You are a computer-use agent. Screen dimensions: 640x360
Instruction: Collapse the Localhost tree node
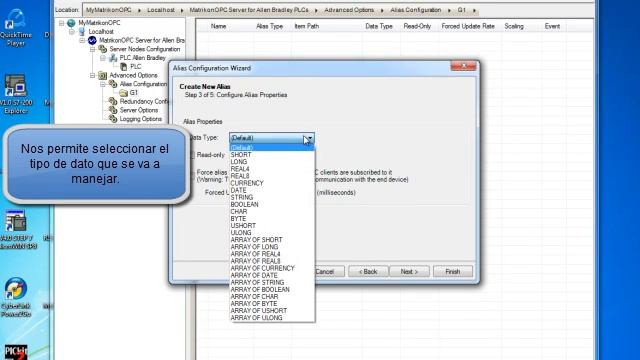point(72,31)
